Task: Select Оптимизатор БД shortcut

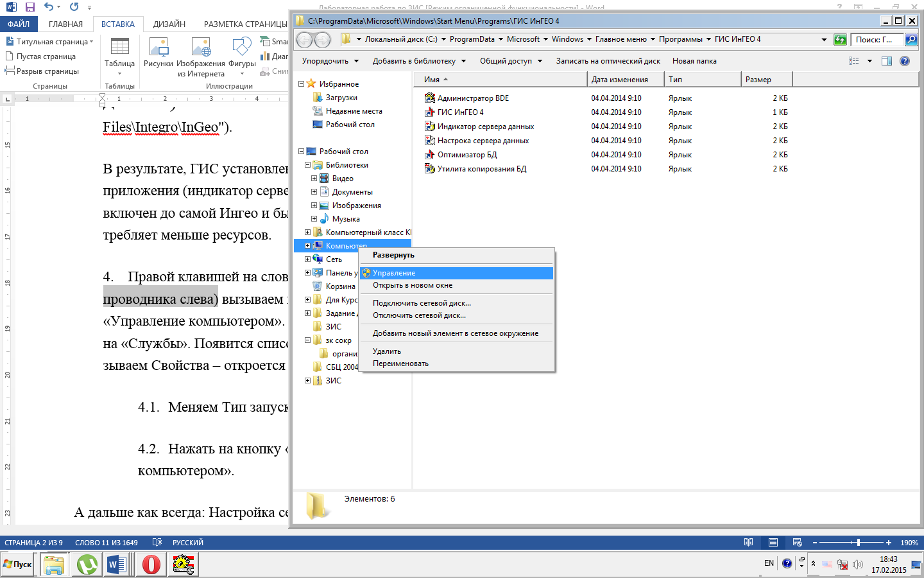Action: click(x=461, y=155)
